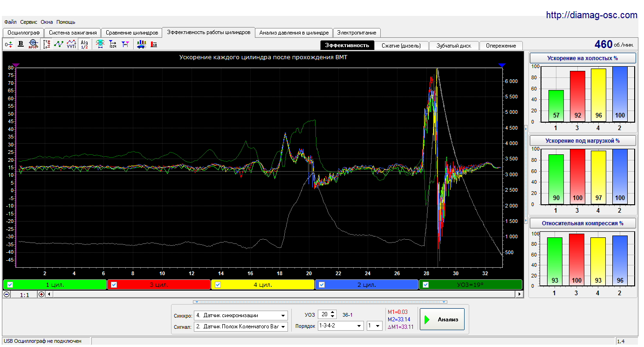Screen dimensions: 644x347
Task: Click the green 57 bar in idle chart
Action: (556, 105)
